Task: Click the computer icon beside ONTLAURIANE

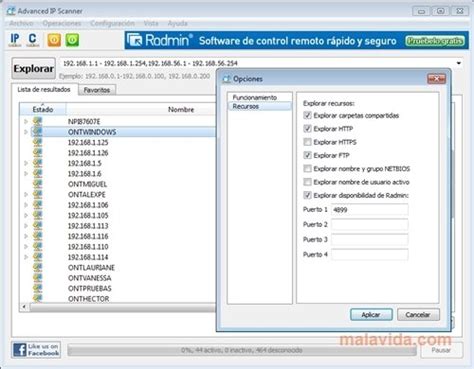Action: [37, 267]
